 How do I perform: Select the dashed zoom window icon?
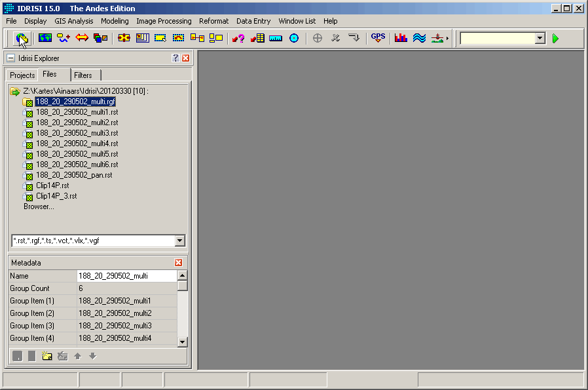coord(160,38)
